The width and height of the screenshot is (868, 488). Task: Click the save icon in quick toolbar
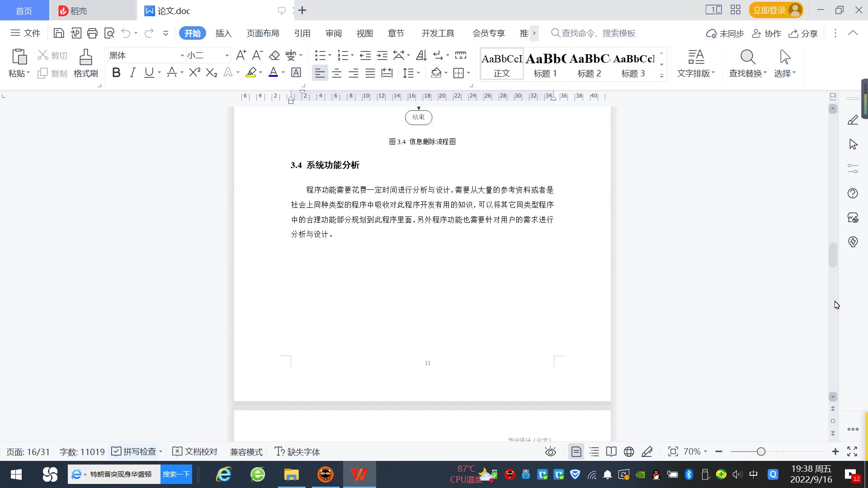point(58,33)
